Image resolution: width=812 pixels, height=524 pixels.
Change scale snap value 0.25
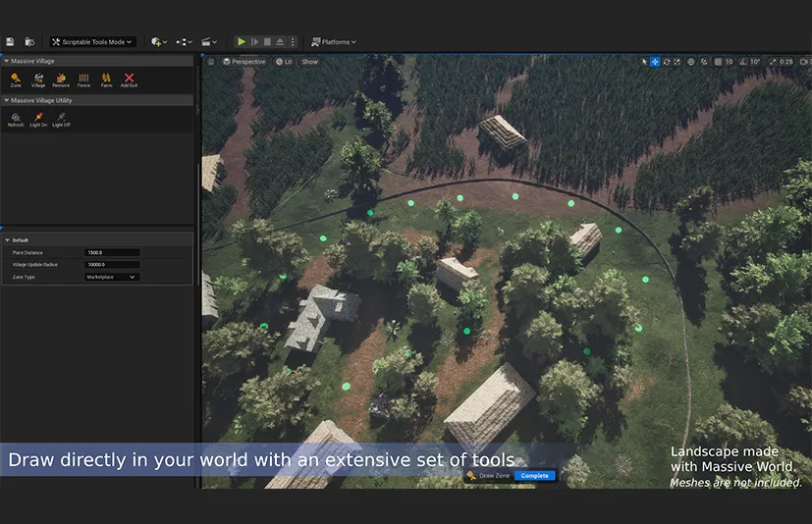coord(786,62)
